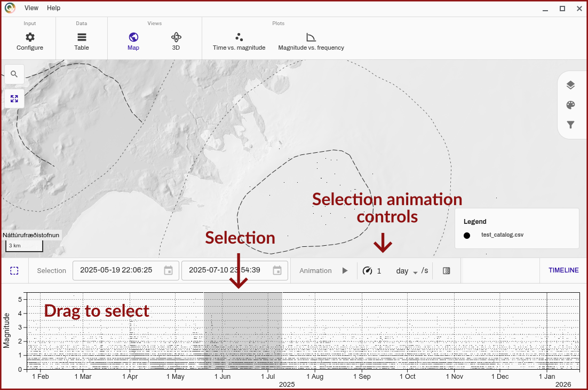Toggle the rectangle selection tool icon
The height and width of the screenshot is (390, 588).
pos(14,271)
